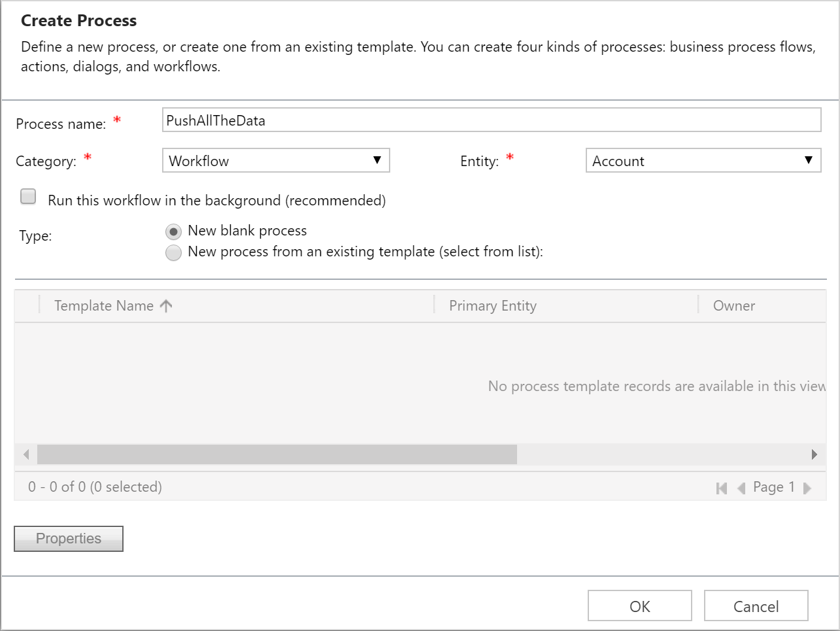Click the Primary Entity column header
This screenshot has height=631, width=840.
point(492,305)
